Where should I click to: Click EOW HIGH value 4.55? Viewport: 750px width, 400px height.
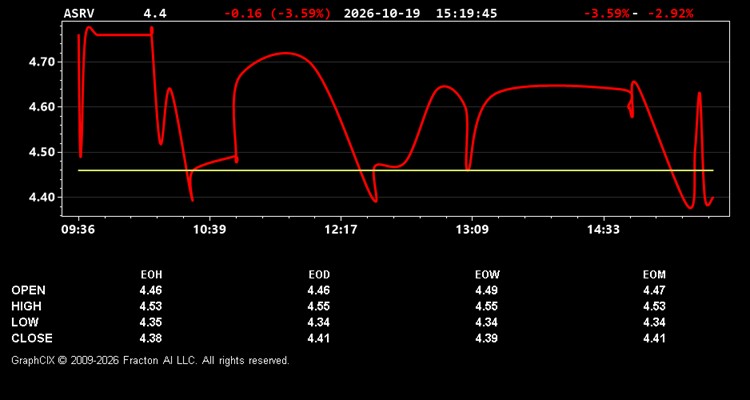tap(486, 306)
